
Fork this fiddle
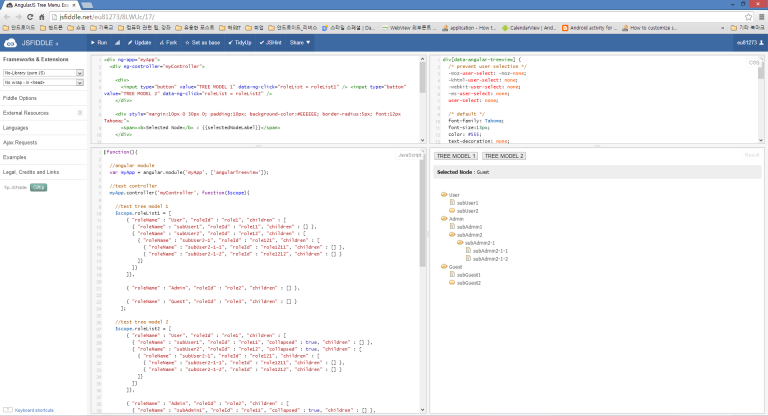[x=170, y=43]
